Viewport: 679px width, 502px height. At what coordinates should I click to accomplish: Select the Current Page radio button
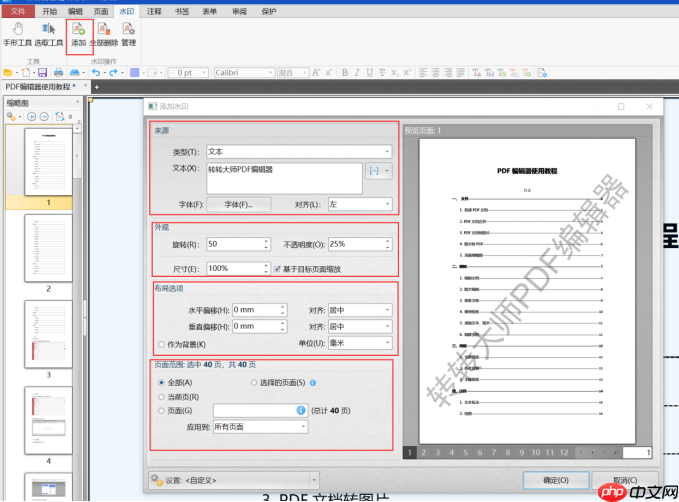[x=162, y=397]
